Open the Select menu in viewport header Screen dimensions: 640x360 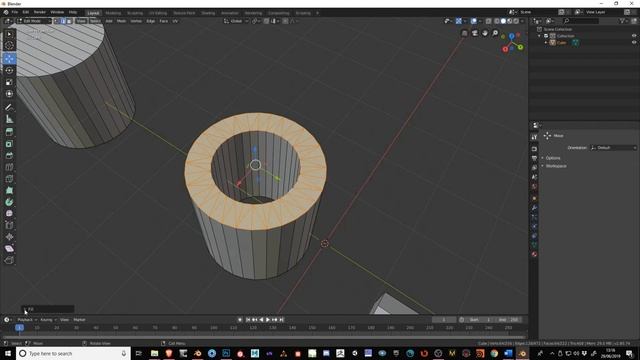tap(95, 21)
